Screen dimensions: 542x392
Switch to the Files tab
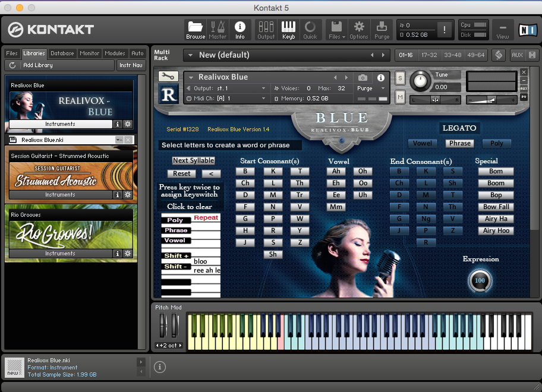12,53
